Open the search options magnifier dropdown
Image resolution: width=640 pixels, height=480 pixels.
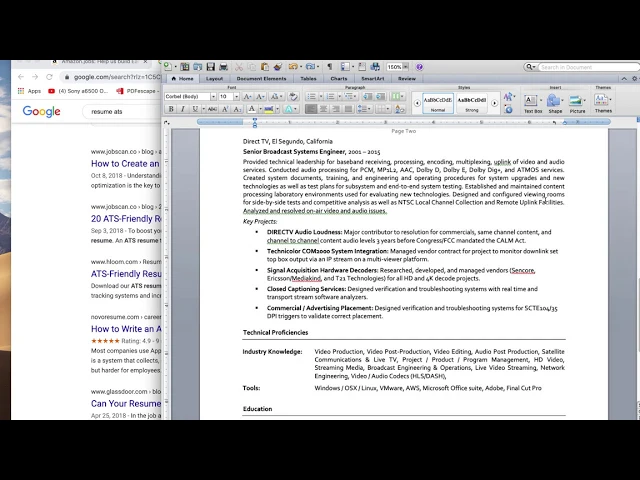pyautogui.click(x=530, y=67)
